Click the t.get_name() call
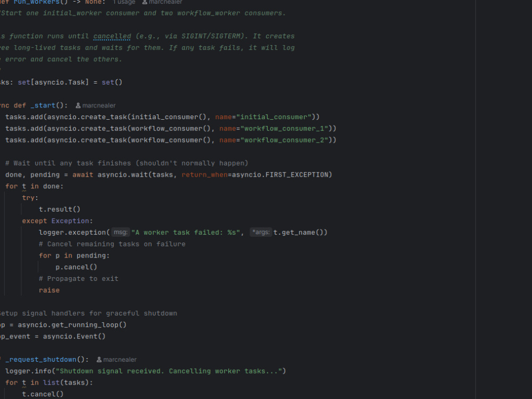532x399 pixels. pos(298,232)
